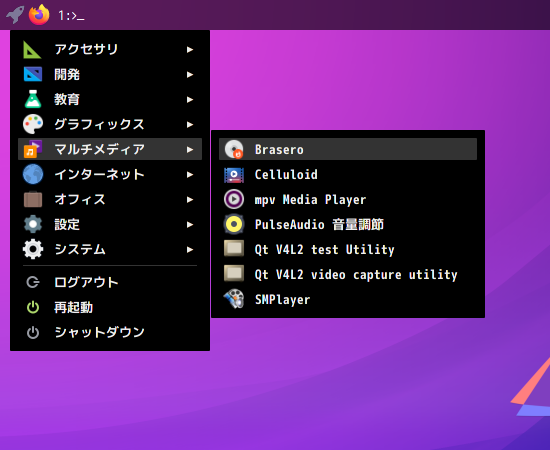Open the システム menu category

coord(110,249)
